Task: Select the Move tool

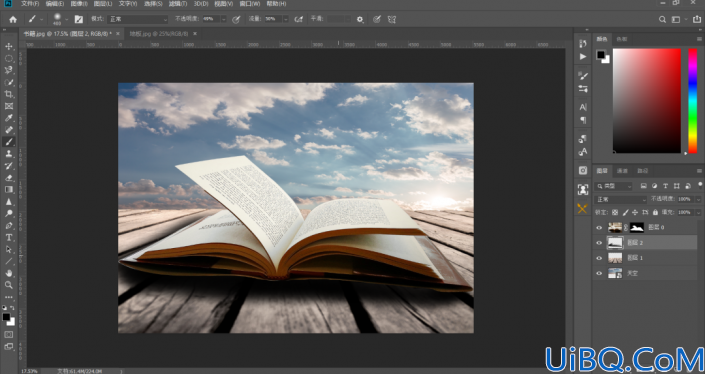Action: coord(9,46)
